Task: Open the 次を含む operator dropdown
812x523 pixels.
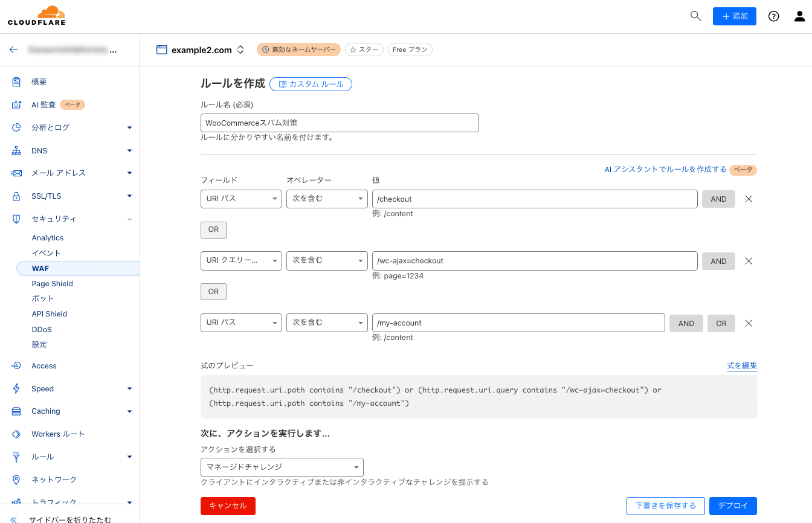Action: [327, 199]
